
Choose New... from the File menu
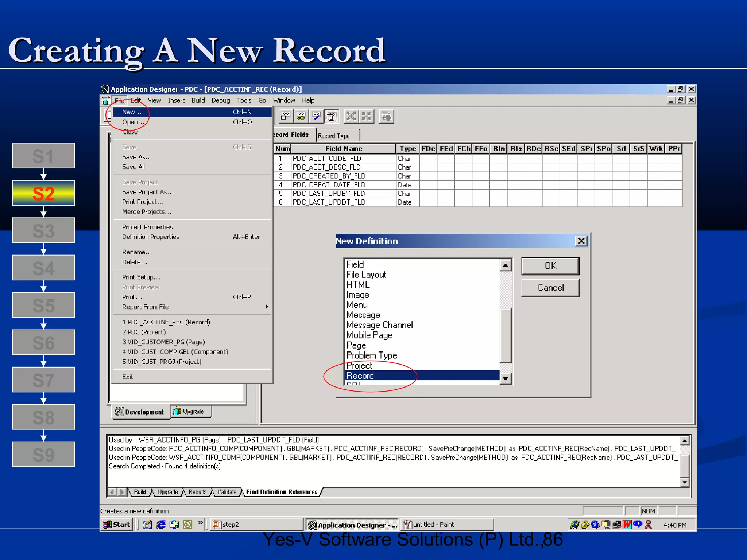pos(192,112)
